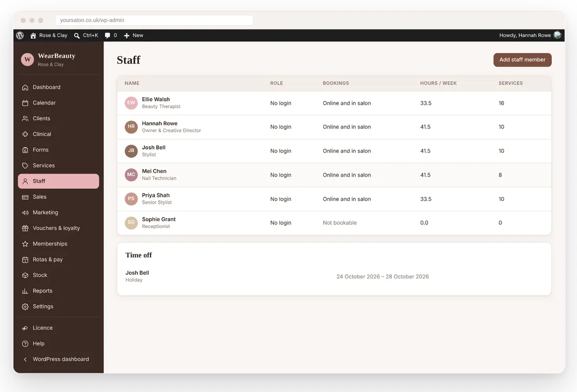Click the Forms clipboard icon
Screen dimensions: 577x392
pos(25,150)
